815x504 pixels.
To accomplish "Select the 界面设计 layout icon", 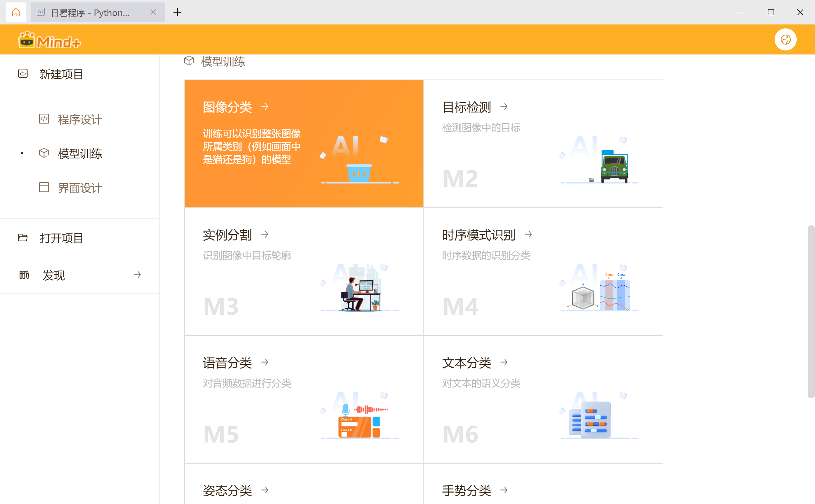I will point(44,188).
